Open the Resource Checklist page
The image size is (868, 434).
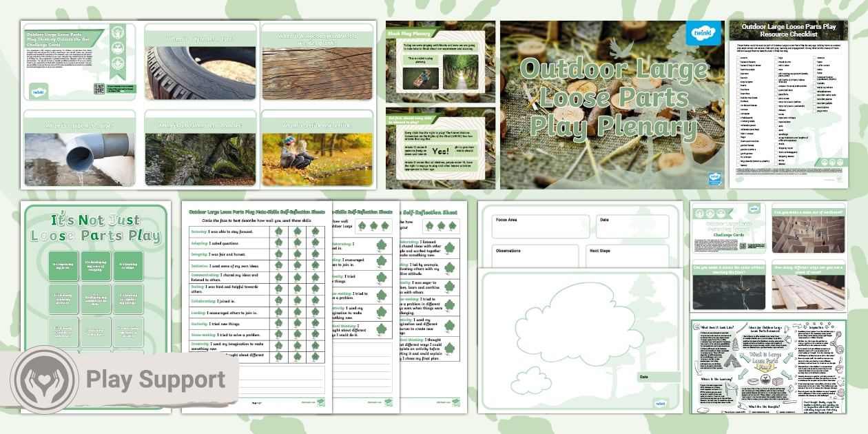click(788, 103)
